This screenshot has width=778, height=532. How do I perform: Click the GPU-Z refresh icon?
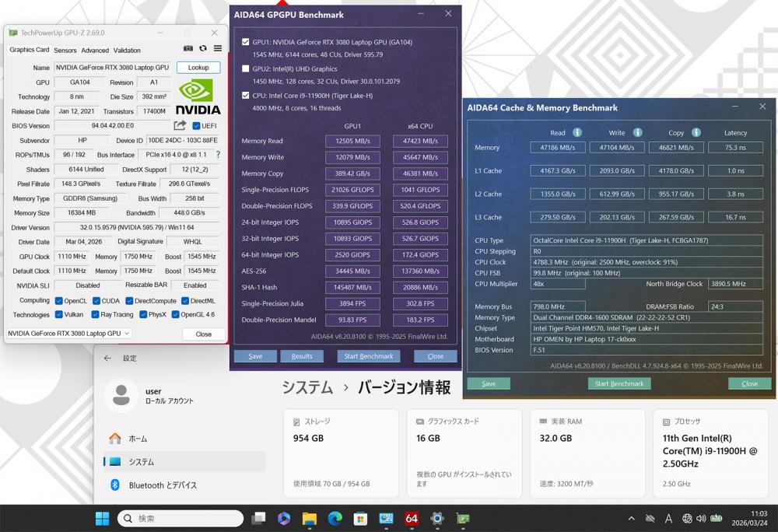click(203, 48)
